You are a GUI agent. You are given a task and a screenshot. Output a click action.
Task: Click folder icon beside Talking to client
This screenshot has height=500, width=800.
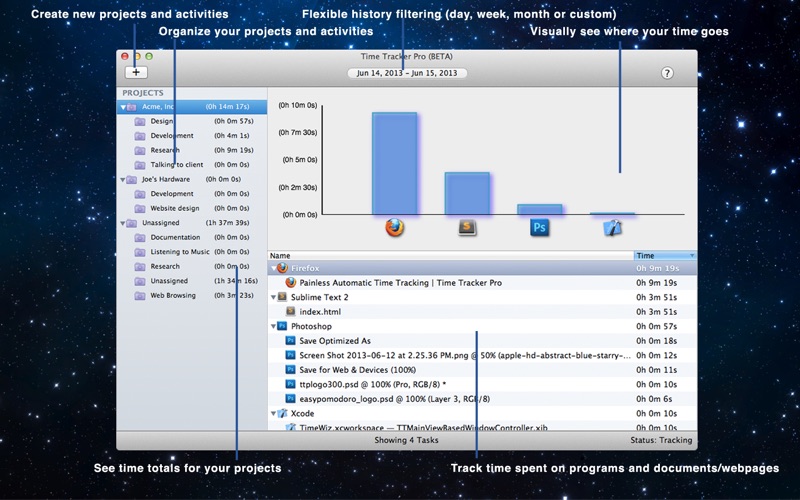pyautogui.click(x=140, y=165)
